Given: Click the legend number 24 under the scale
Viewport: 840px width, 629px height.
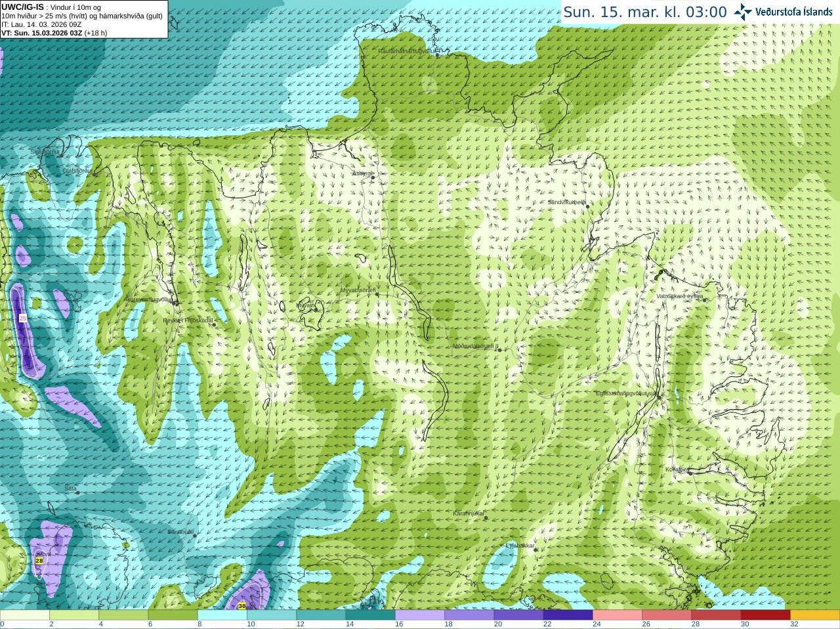Looking at the screenshot, I should [x=597, y=624].
